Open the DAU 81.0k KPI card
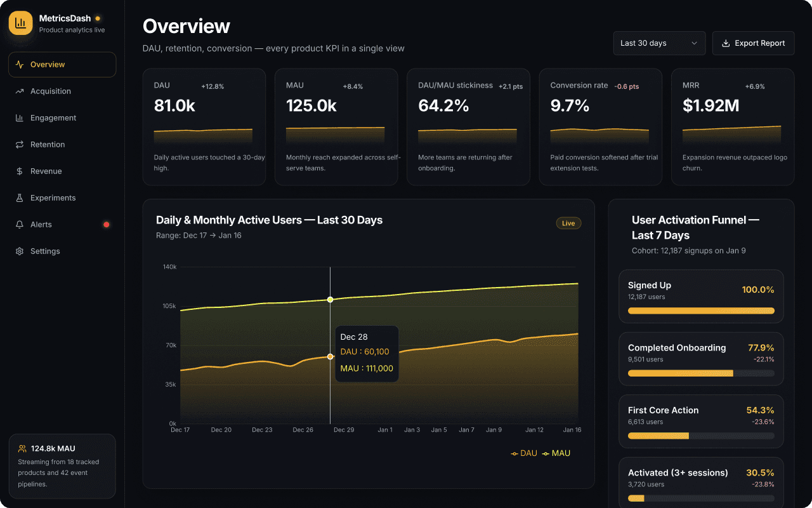This screenshot has height=508, width=812. click(x=204, y=127)
